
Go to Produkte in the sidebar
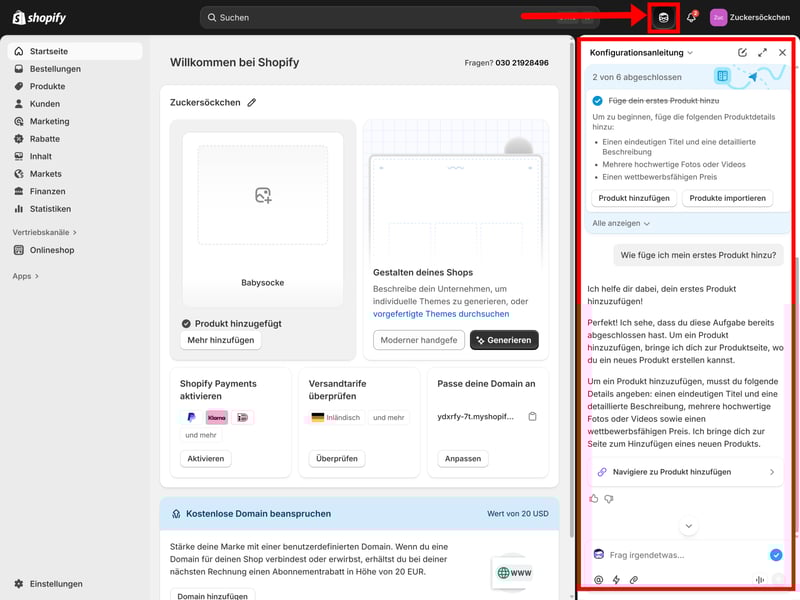coord(47,86)
